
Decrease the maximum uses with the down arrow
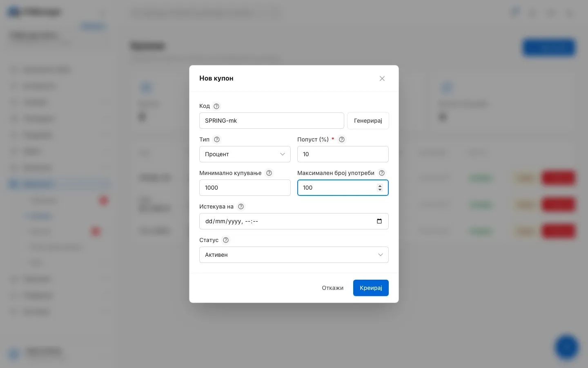pyautogui.click(x=380, y=190)
